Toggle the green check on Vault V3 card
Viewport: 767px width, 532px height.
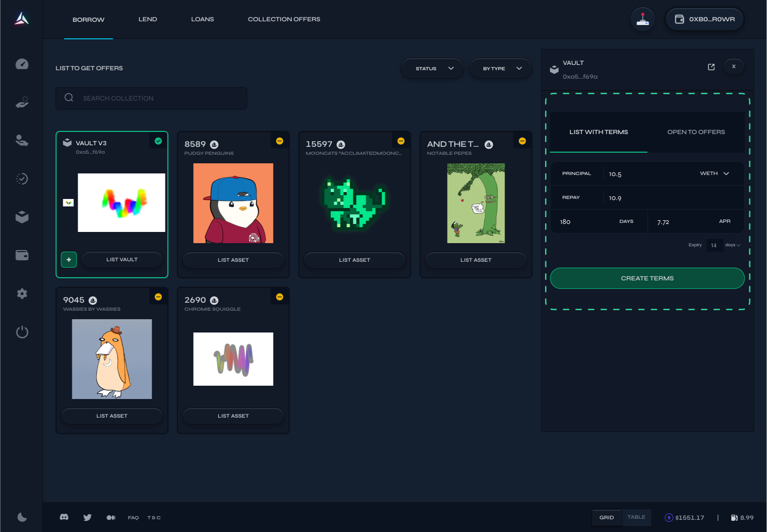point(158,141)
